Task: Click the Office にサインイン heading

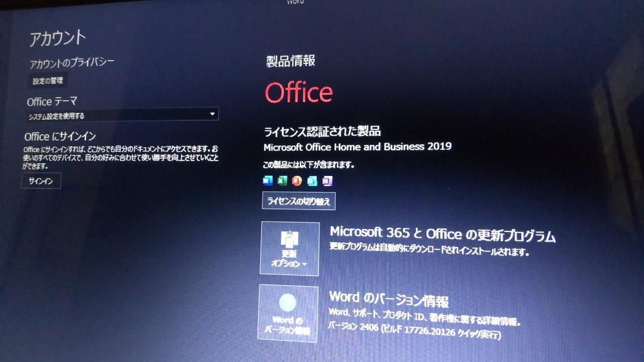Action: coord(60,136)
